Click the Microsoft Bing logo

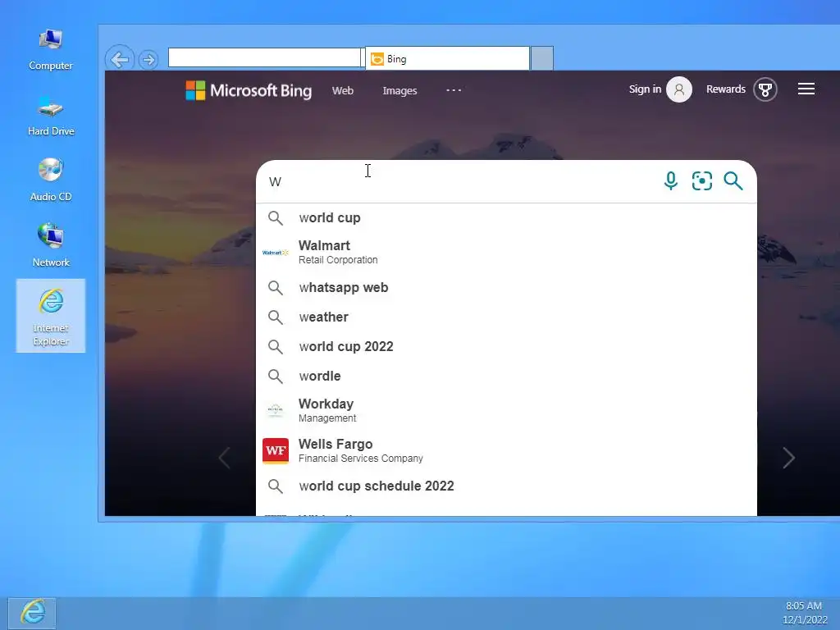coord(249,90)
